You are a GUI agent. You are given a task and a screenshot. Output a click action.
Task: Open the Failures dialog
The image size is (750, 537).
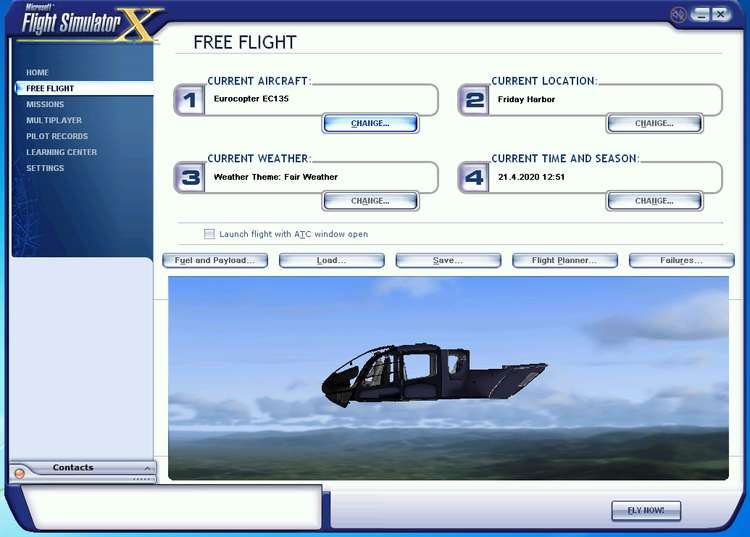coord(681,261)
